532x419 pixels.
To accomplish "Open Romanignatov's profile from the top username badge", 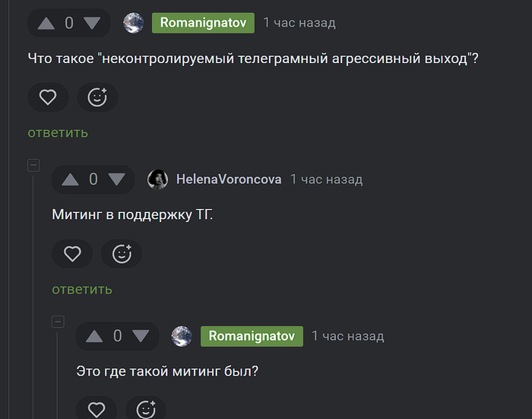I will click(203, 23).
